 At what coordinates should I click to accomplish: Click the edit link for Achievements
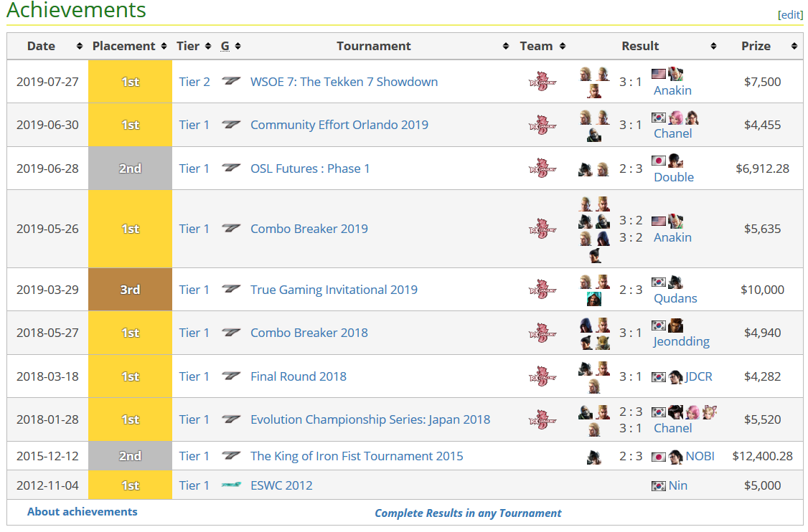pyautogui.click(x=790, y=14)
